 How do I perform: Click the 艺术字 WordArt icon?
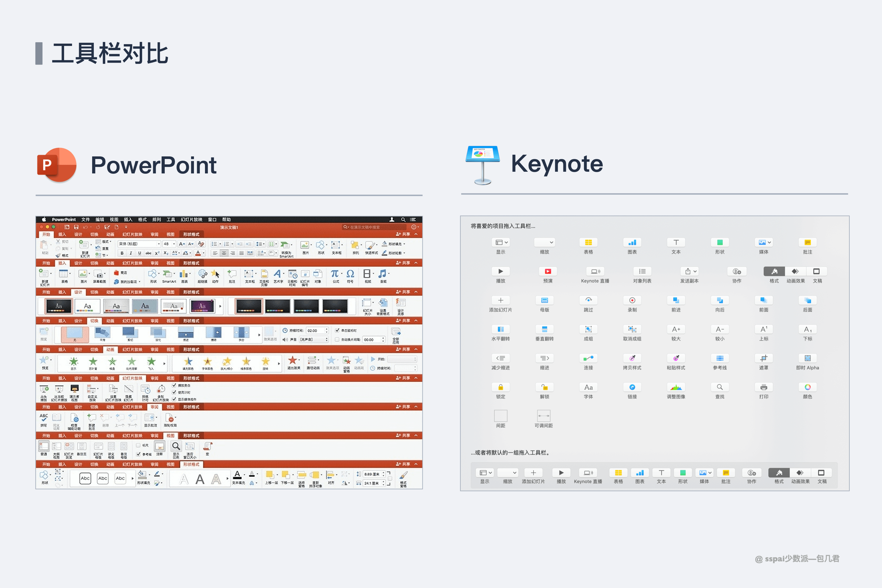point(277,274)
